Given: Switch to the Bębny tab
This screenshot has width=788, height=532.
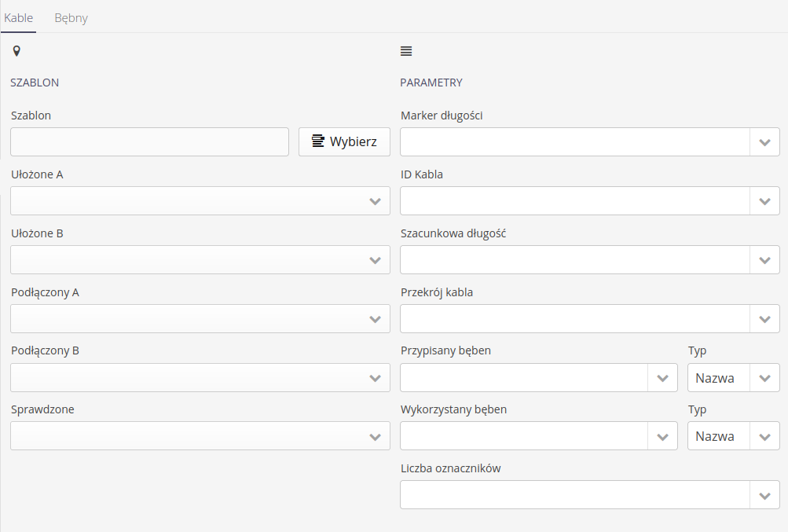Looking at the screenshot, I should (x=71, y=18).
